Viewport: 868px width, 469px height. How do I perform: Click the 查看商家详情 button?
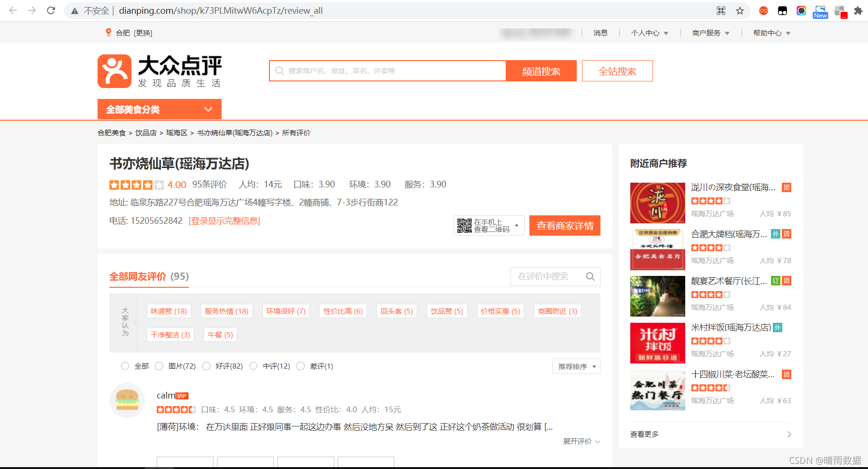(565, 226)
